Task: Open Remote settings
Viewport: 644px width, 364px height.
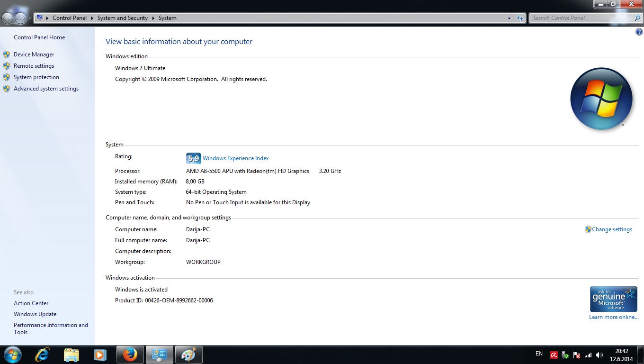Action: (34, 66)
